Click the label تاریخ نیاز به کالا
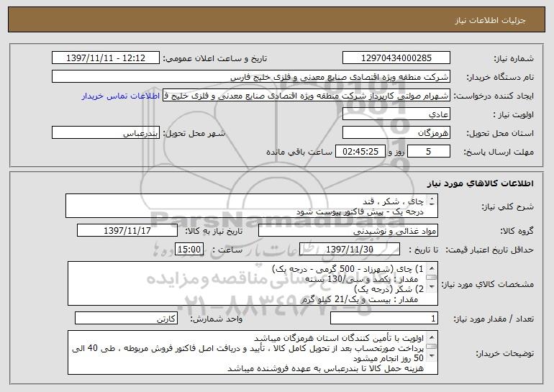 [214, 231]
